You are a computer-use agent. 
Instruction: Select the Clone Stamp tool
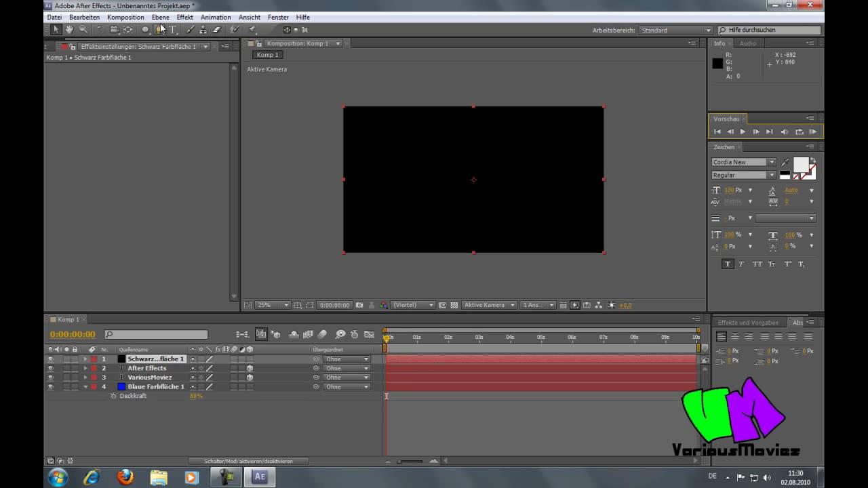point(203,30)
